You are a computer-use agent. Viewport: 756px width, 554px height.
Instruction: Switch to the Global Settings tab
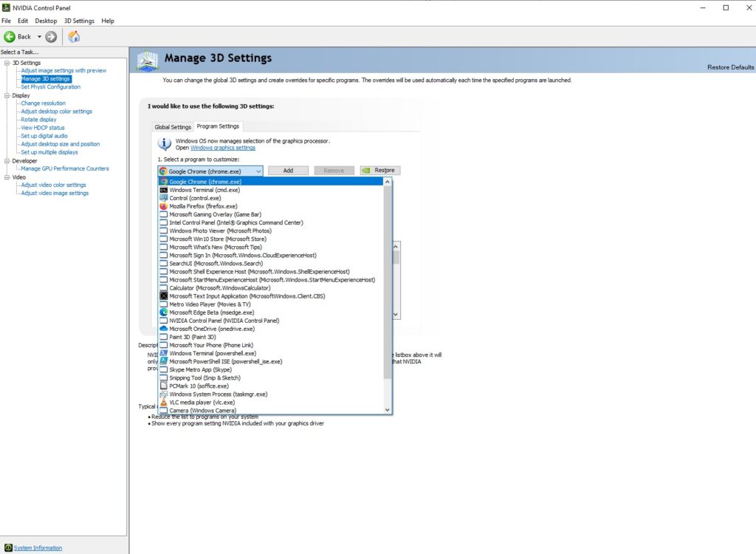point(173,127)
